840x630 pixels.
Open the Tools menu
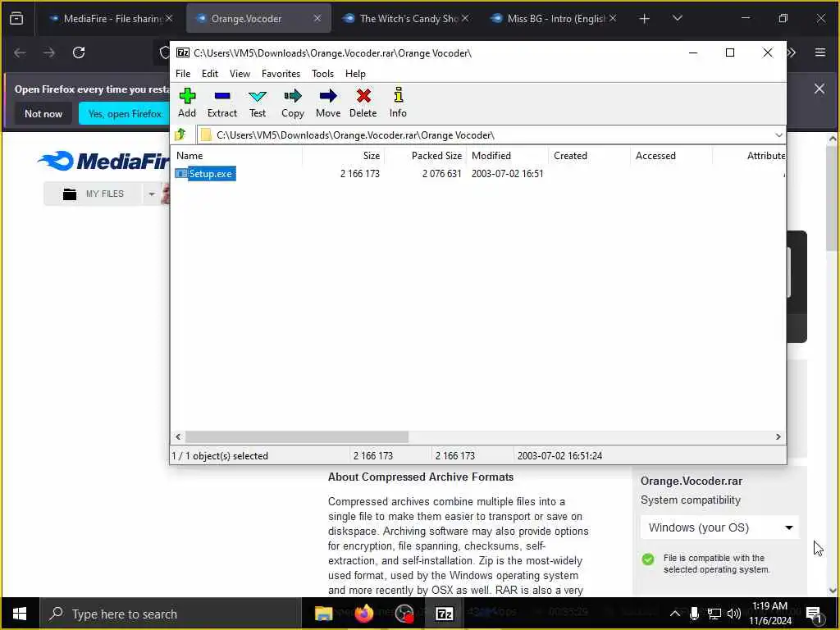coord(322,73)
